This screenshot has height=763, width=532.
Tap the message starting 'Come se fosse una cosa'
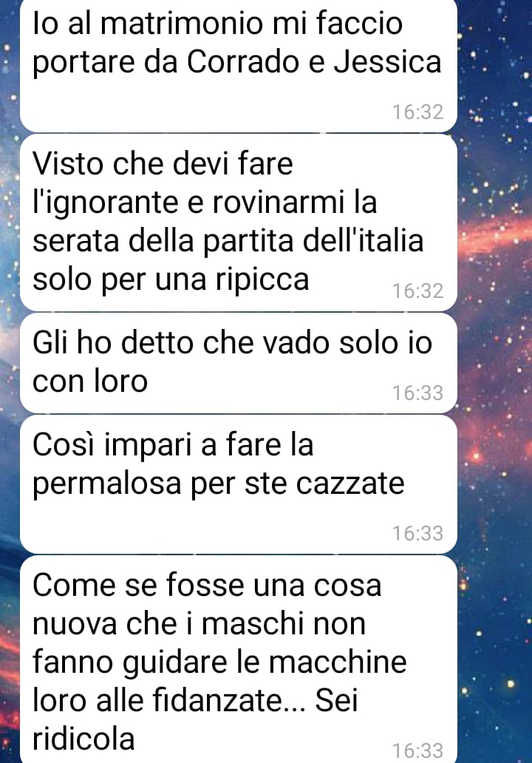pos(238,659)
